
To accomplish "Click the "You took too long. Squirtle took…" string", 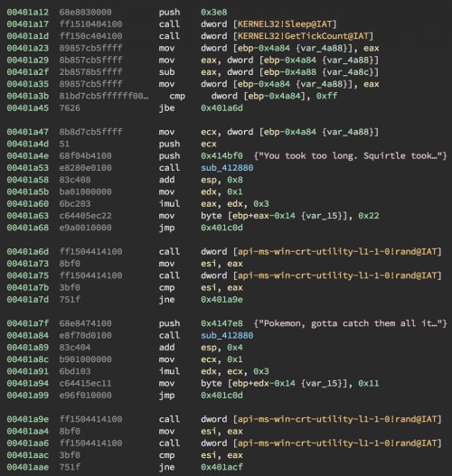I will (x=350, y=155).
